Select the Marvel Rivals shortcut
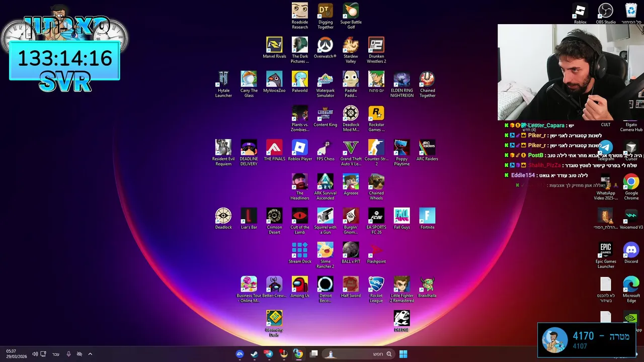644x362 pixels. point(274,48)
